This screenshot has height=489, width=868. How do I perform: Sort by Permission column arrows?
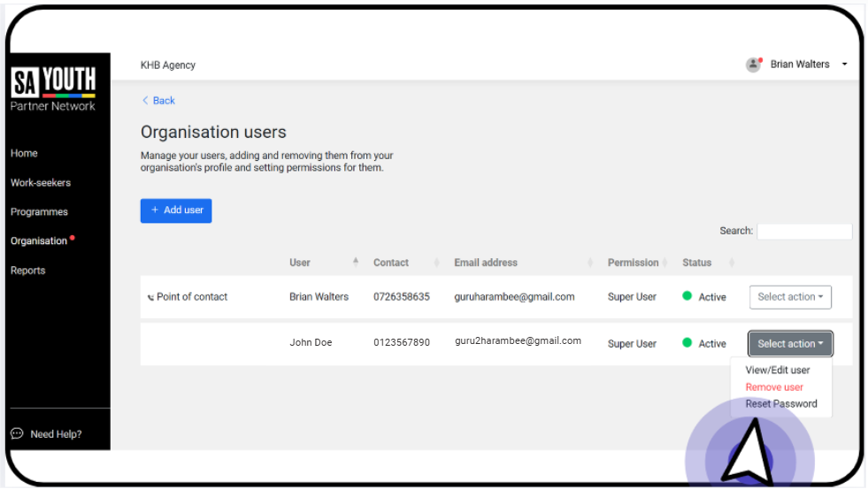click(664, 263)
